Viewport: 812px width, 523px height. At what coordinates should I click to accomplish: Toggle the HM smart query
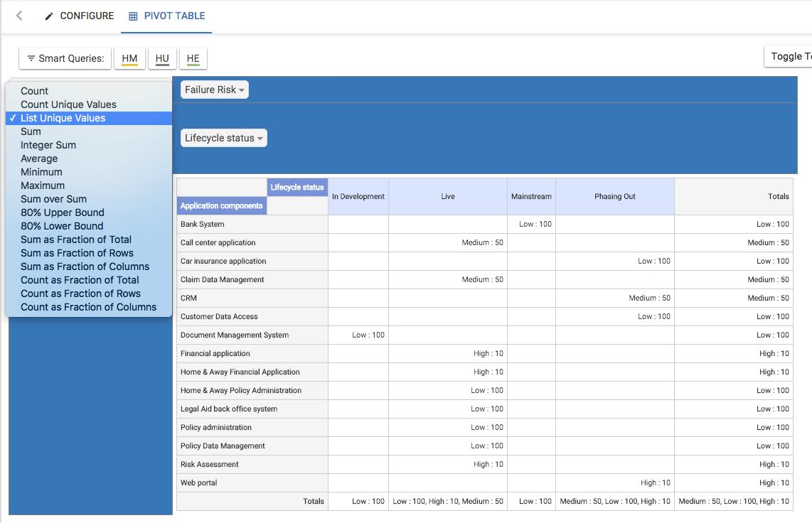129,58
